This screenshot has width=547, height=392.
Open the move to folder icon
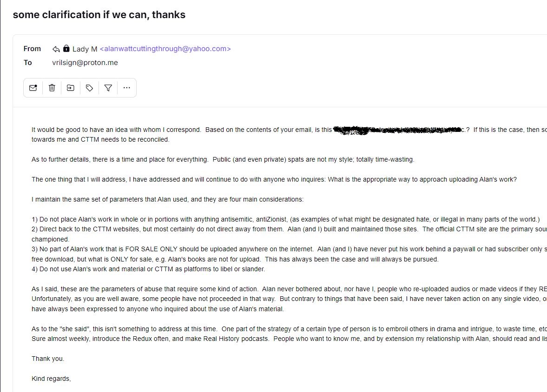[x=71, y=88]
